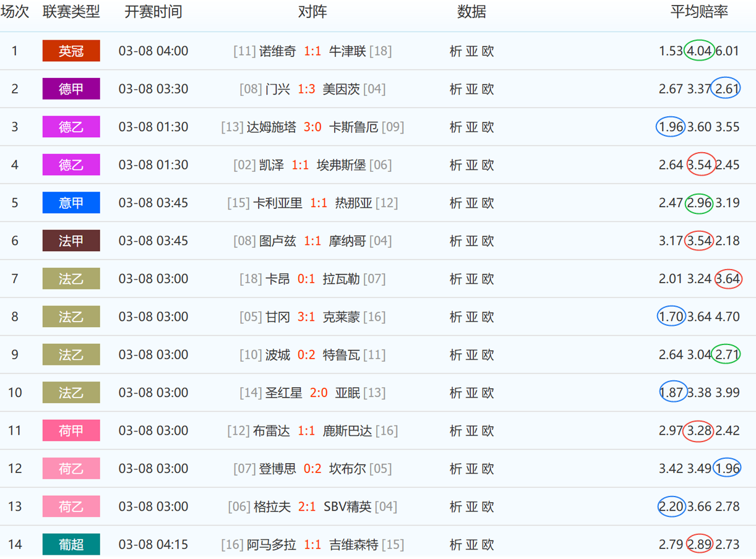The height and width of the screenshot is (559, 756).
Task: Open team 鹿斯巴达 link
Action: click(347, 430)
